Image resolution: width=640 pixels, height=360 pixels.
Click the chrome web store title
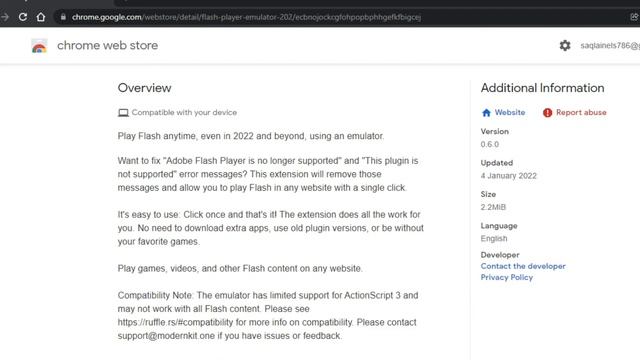click(107, 45)
